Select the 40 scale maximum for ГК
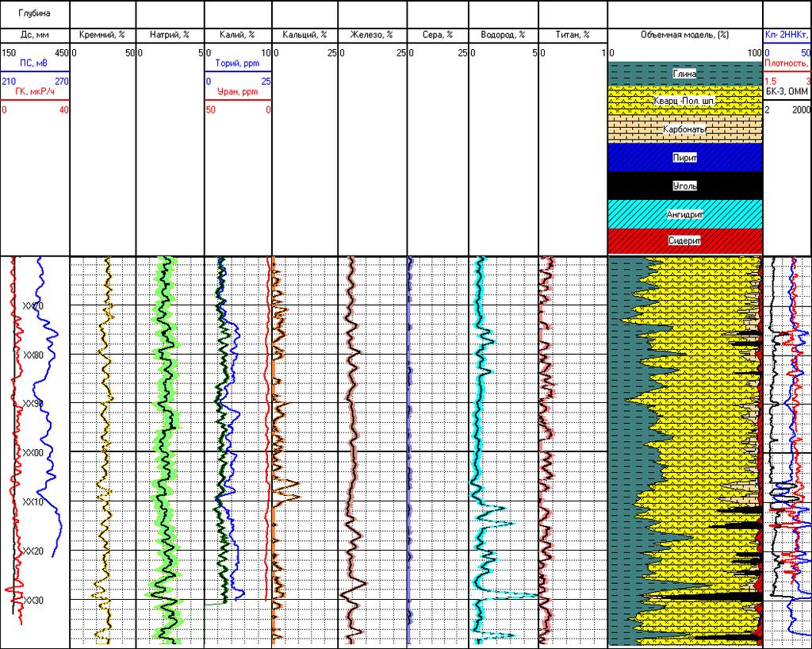Viewport: 812px width, 649px height. pyautogui.click(x=63, y=109)
